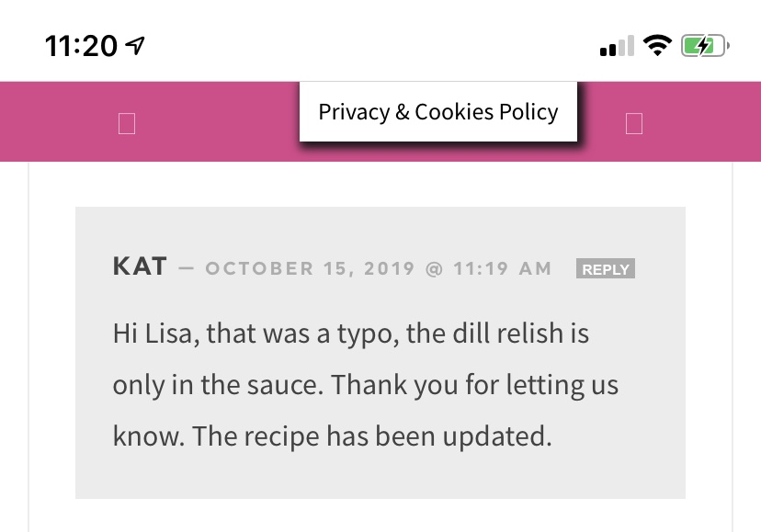Tap the unrendered icon left of Privacy banner

coord(127,123)
